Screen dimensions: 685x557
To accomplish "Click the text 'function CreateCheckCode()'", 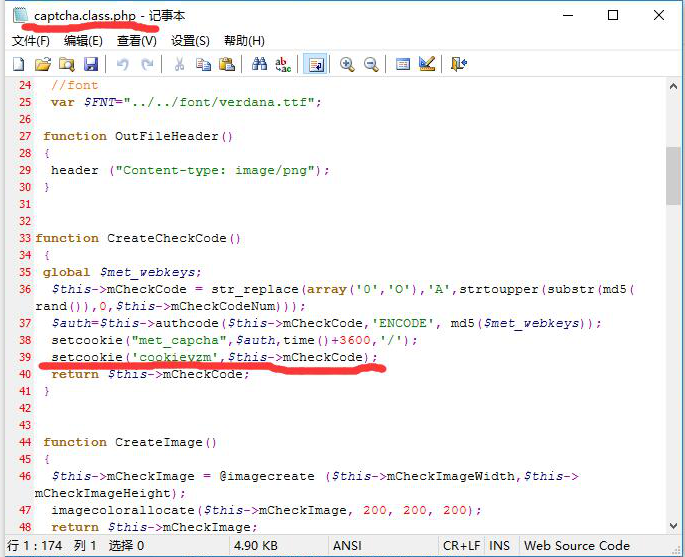I will (x=138, y=239).
